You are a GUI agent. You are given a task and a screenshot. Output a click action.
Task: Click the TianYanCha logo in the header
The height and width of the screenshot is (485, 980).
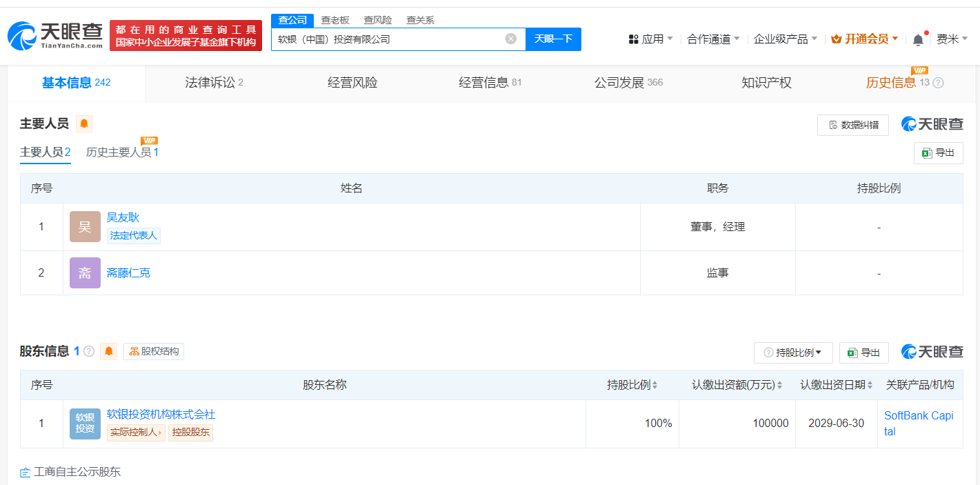click(x=55, y=35)
